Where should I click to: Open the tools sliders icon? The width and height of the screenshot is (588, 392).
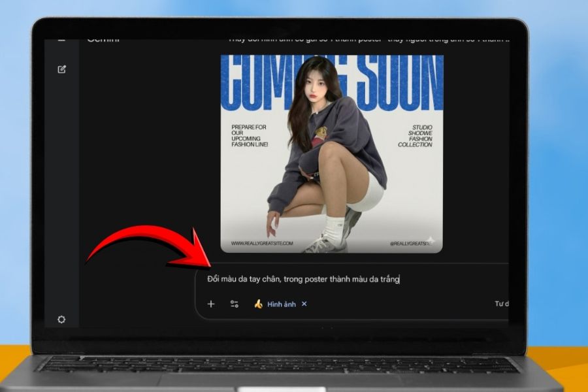pos(234,304)
